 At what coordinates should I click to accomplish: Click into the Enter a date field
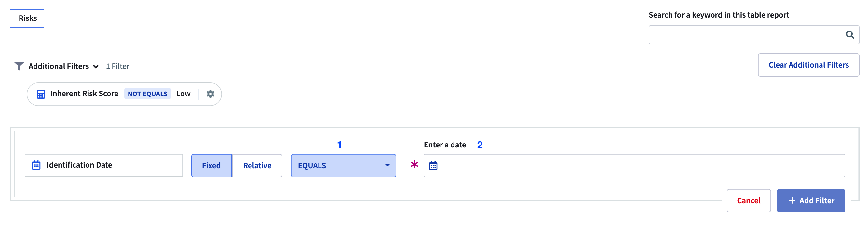(640, 165)
